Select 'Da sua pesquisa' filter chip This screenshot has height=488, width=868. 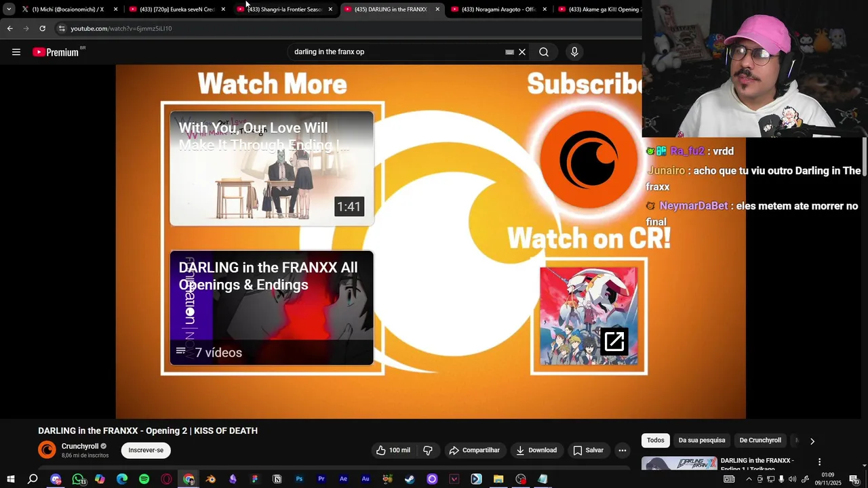point(702,441)
